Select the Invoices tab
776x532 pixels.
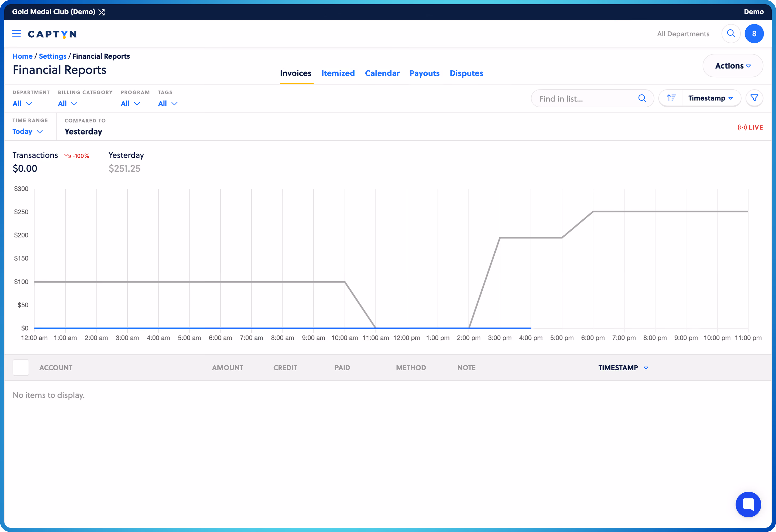[296, 73]
